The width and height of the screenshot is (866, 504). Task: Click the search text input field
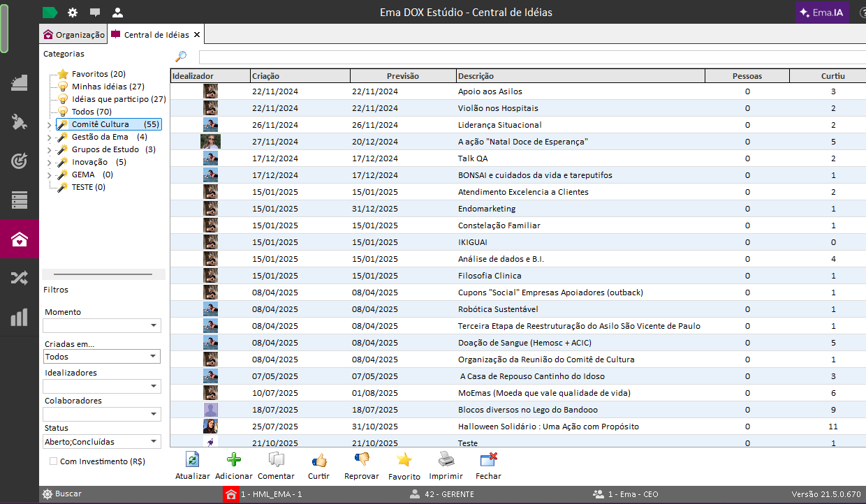click(x=531, y=57)
